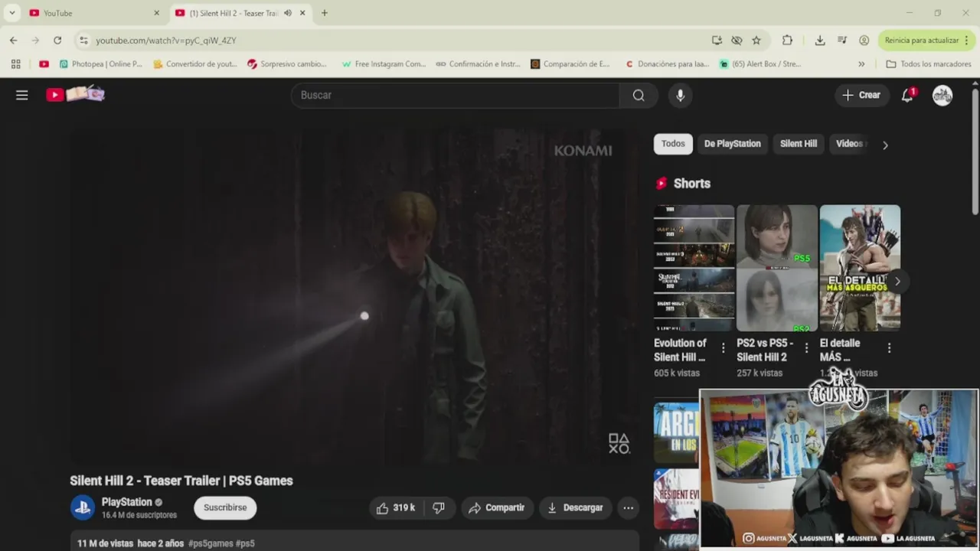980x551 pixels.
Task: Open Comparación de E... bookmark
Action: pos(570,64)
